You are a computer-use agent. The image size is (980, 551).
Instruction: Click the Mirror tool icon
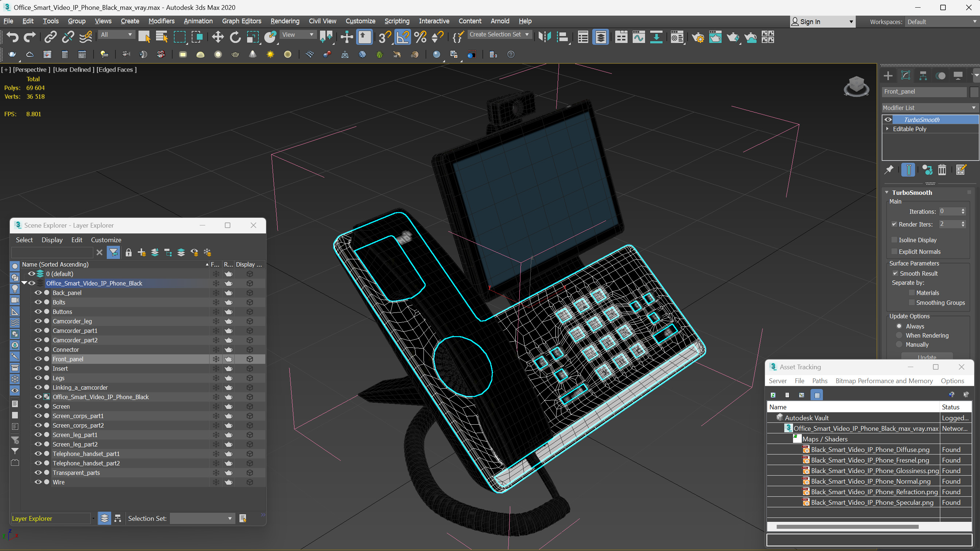pos(544,37)
